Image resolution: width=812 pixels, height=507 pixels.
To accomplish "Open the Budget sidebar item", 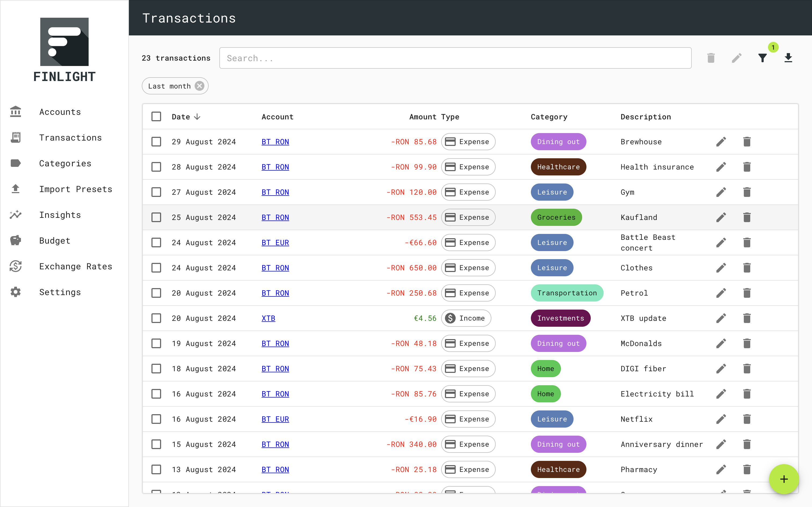I will pos(55,241).
